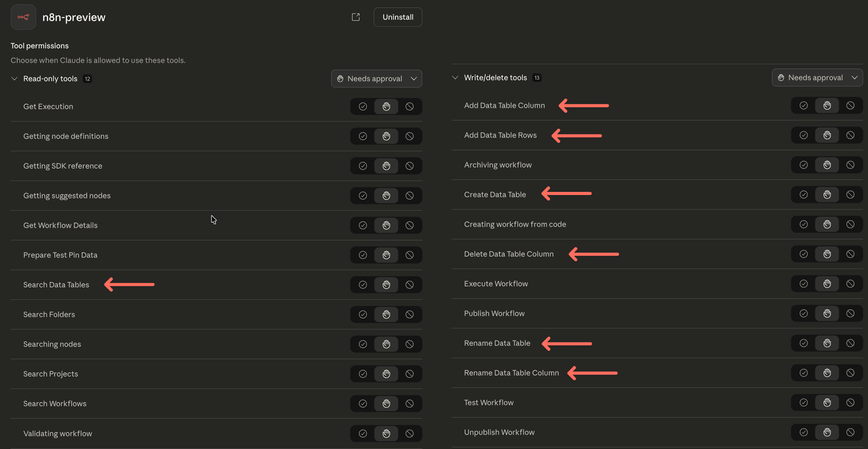Block the Getting suggested nodes tool
Screen dimensions: 868x449
coord(410,196)
